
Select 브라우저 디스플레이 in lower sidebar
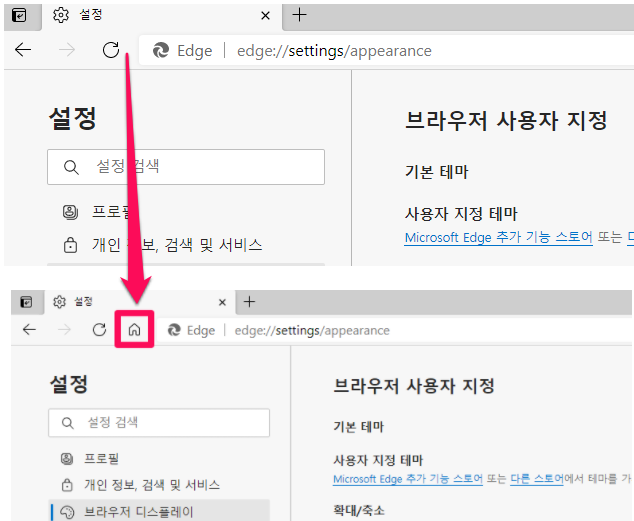159,512
